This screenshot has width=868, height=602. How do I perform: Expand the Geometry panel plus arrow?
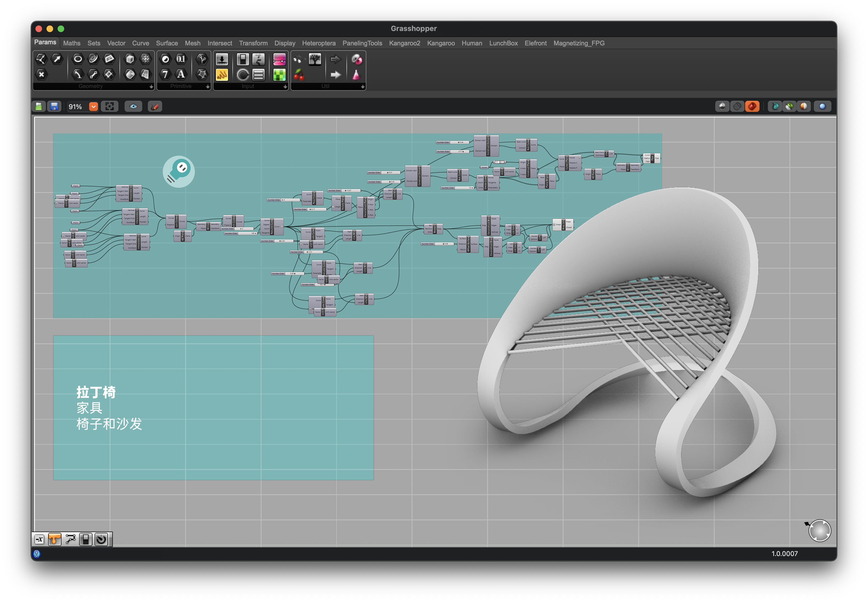click(151, 87)
